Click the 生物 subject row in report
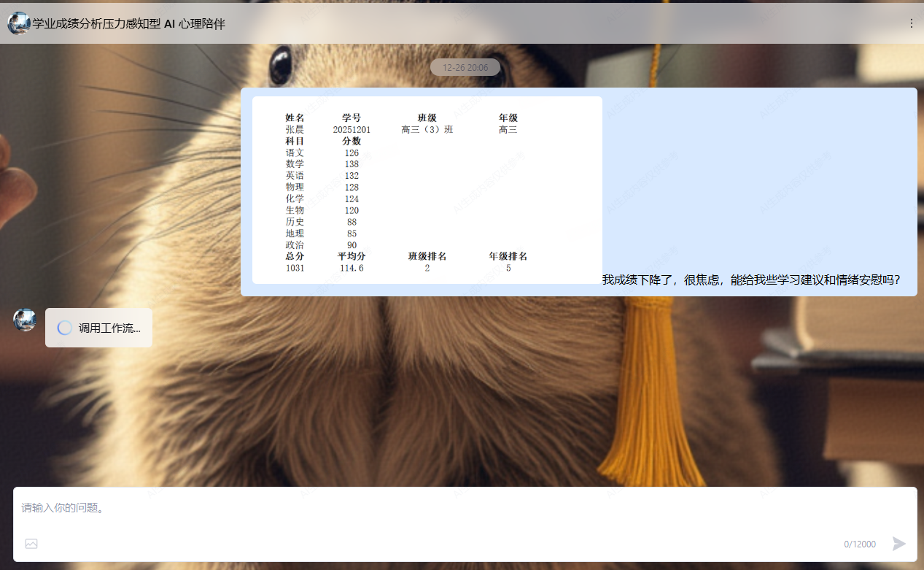Viewport: 924px width, 570px height. pyautogui.click(x=322, y=210)
